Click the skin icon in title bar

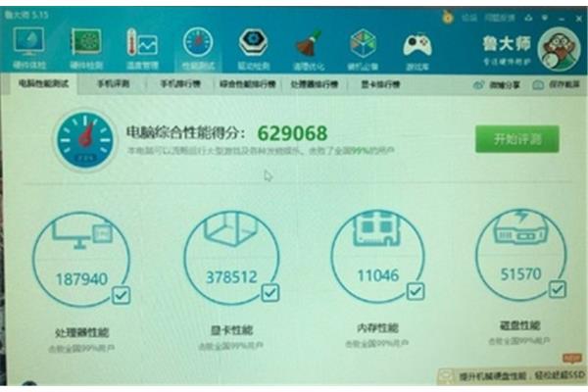(x=528, y=18)
